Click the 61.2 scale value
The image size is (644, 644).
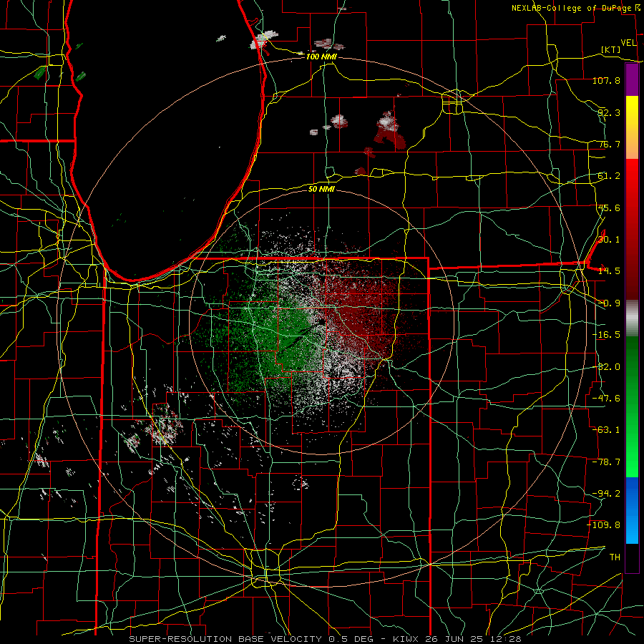tap(609, 176)
